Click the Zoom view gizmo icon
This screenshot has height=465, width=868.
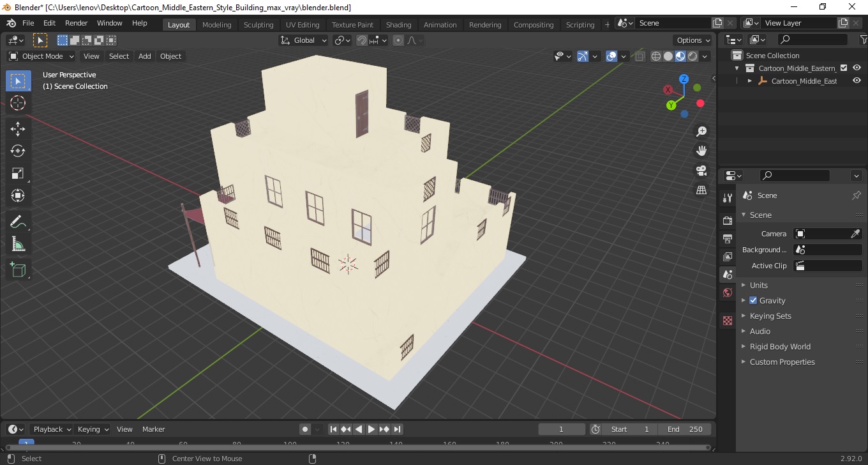tap(701, 132)
